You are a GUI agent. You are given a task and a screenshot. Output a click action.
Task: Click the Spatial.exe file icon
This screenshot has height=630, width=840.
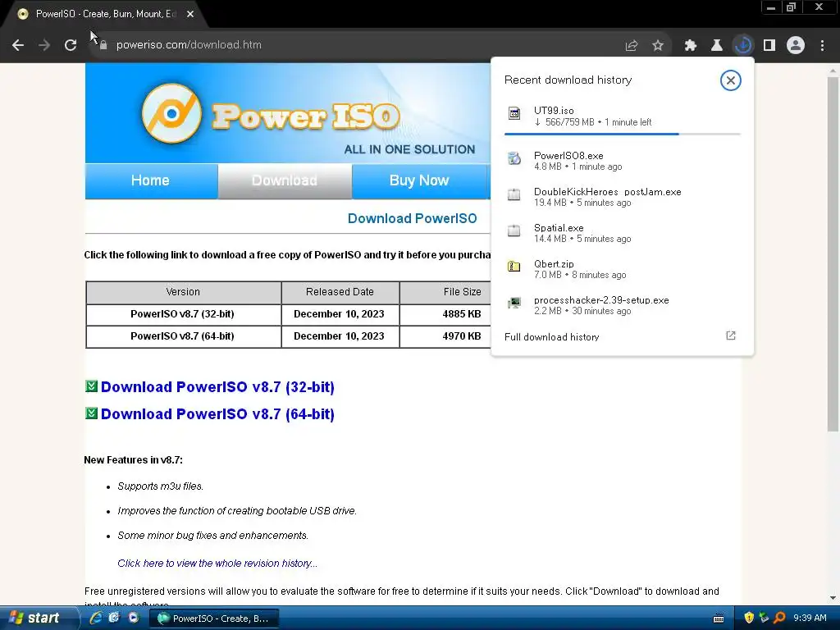coord(514,231)
